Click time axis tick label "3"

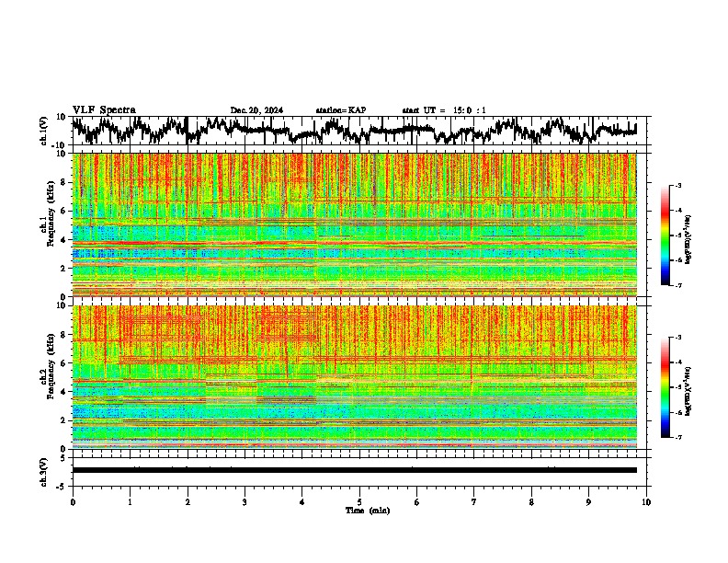[x=245, y=502]
